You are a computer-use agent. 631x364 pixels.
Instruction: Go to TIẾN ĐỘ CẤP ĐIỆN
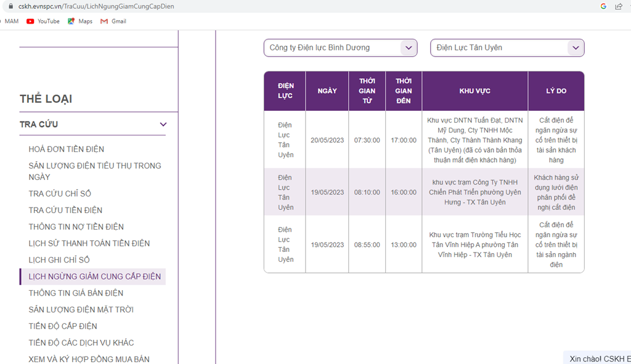(63, 326)
